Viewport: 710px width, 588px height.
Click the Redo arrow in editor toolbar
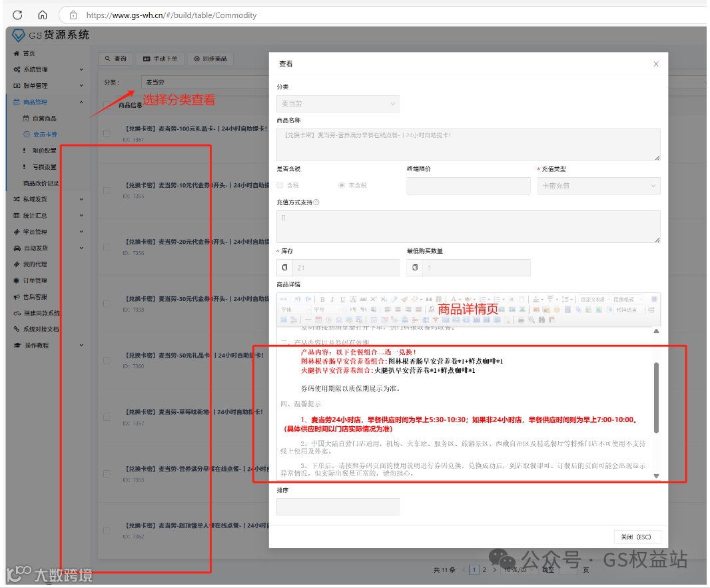click(308, 299)
